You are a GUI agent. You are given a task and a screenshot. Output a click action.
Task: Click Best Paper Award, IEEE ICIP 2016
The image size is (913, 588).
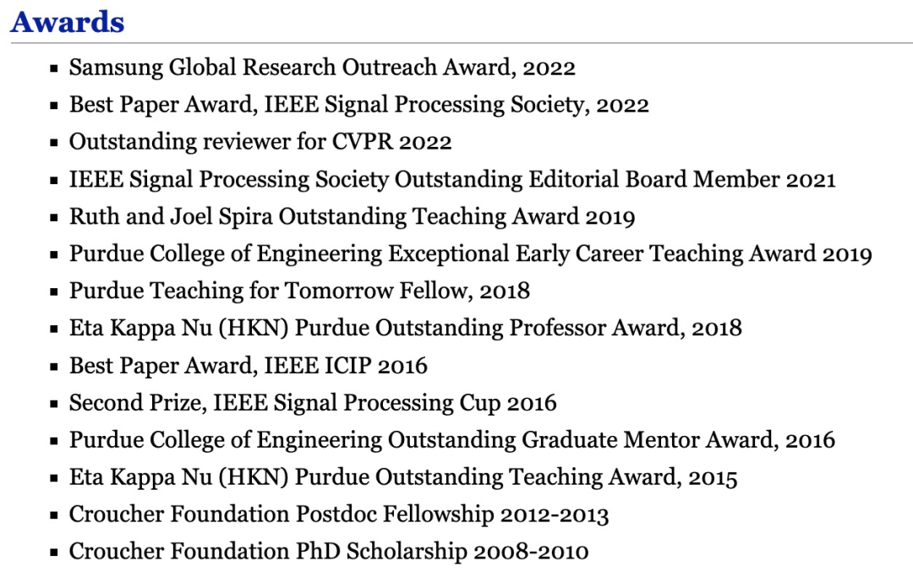tap(249, 365)
